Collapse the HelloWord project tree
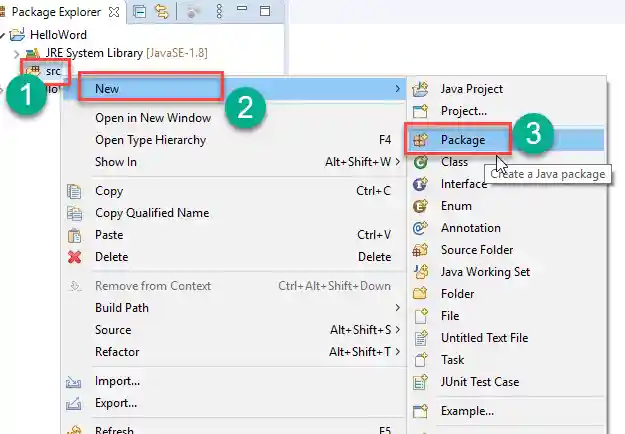This screenshot has width=625, height=434. [x=5, y=35]
